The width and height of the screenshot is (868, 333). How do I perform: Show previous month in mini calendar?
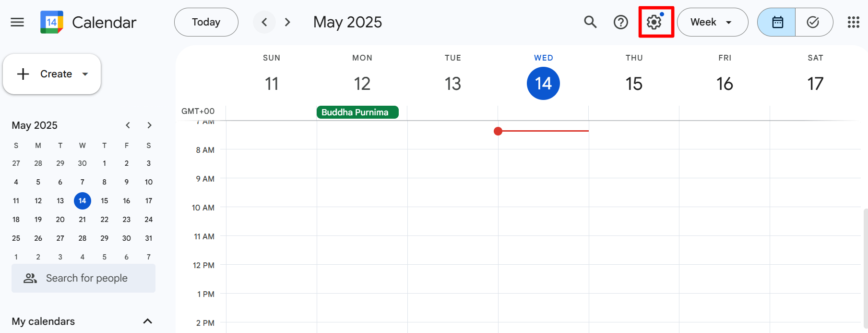point(128,125)
